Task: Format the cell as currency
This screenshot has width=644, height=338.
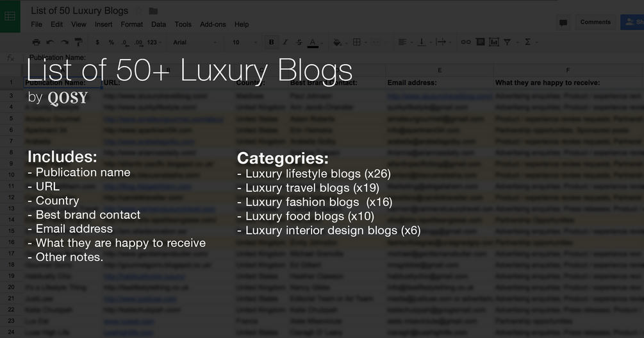Action: (97, 42)
